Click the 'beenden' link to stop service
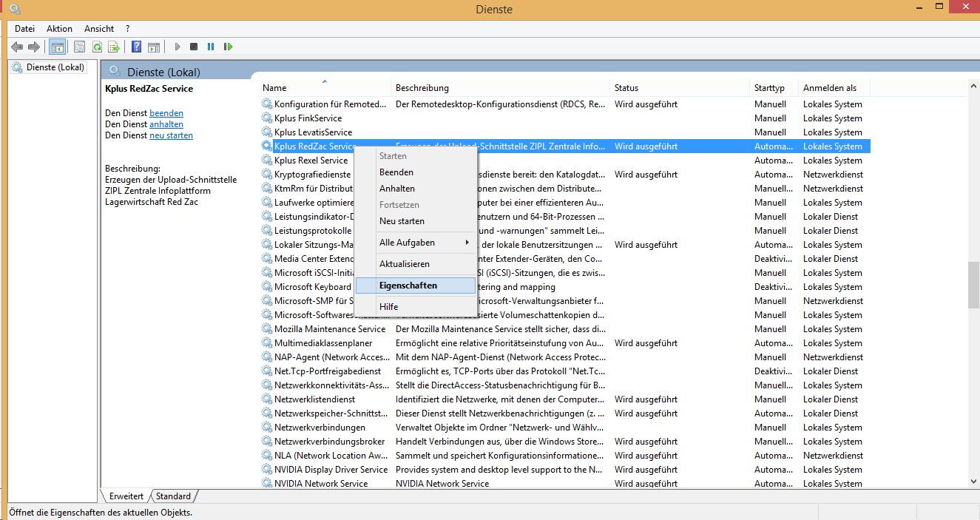 tap(166, 113)
